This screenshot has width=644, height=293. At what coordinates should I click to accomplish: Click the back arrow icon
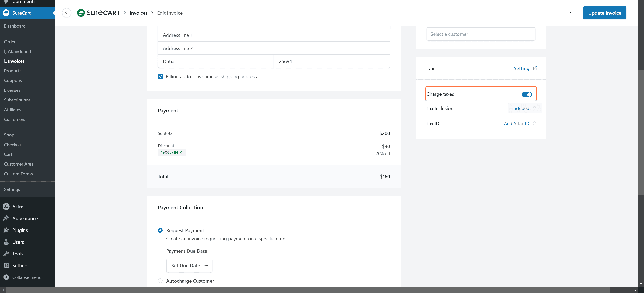click(x=67, y=13)
